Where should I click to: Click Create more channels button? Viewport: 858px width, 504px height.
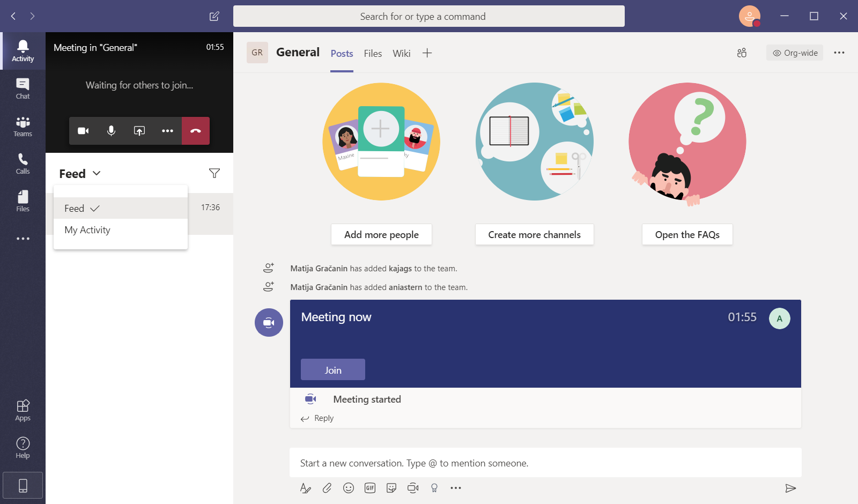click(x=535, y=234)
